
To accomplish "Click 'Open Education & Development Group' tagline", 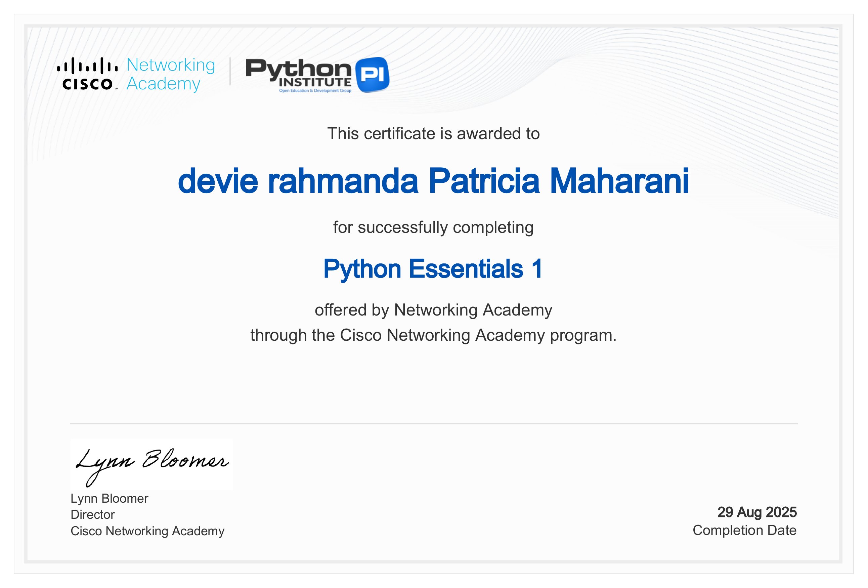I will pyautogui.click(x=315, y=90).
